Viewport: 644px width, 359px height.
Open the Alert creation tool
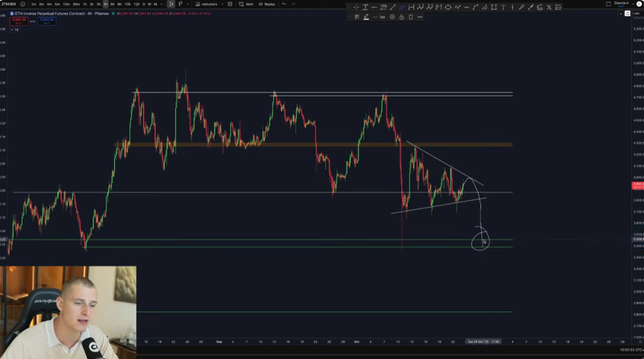coord(247,4)
